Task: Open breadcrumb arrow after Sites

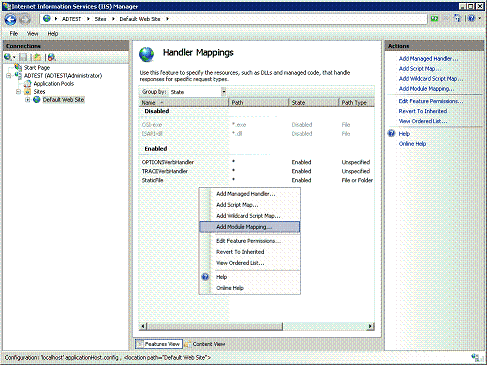Action: tap(113, 19)
